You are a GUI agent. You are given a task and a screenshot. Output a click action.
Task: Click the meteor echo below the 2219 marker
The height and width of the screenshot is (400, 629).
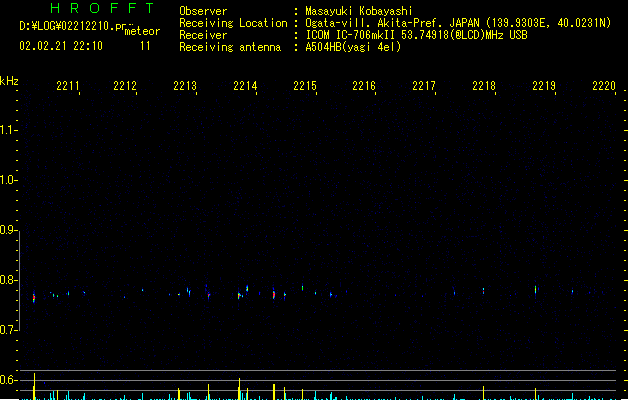coord(536,289)
